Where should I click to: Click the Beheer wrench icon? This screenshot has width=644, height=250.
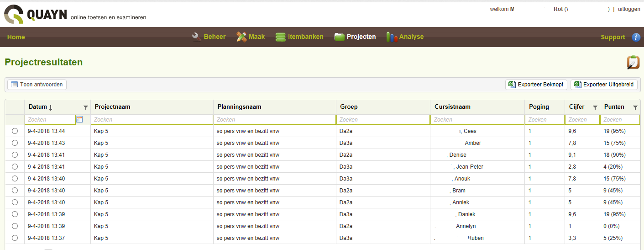[197, 37]
